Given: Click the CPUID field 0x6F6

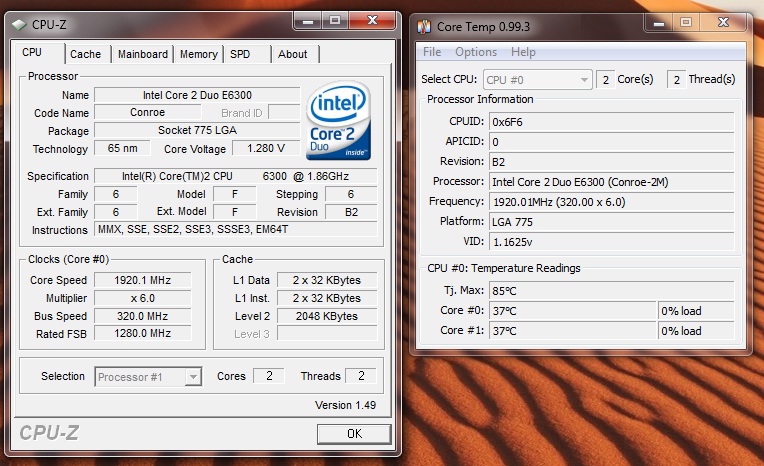Looking at the screenshot, I should pyautogui.click(x=611, y=122).
